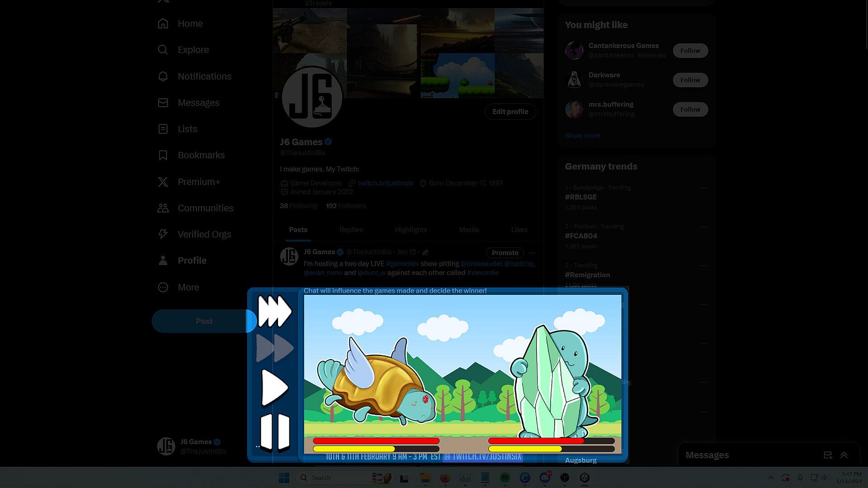Open the Explore search icon
The image size is (868, 488).
[x=163, y=50]
